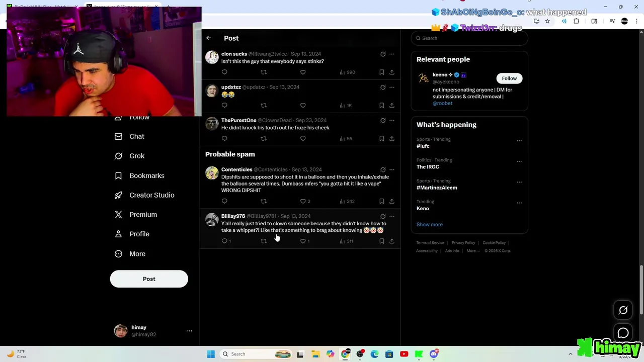Image resolution: width=644 pixels, height=362 pixels.
Task: Open the browser extensions puzzle icon
Action: [577, 21]
